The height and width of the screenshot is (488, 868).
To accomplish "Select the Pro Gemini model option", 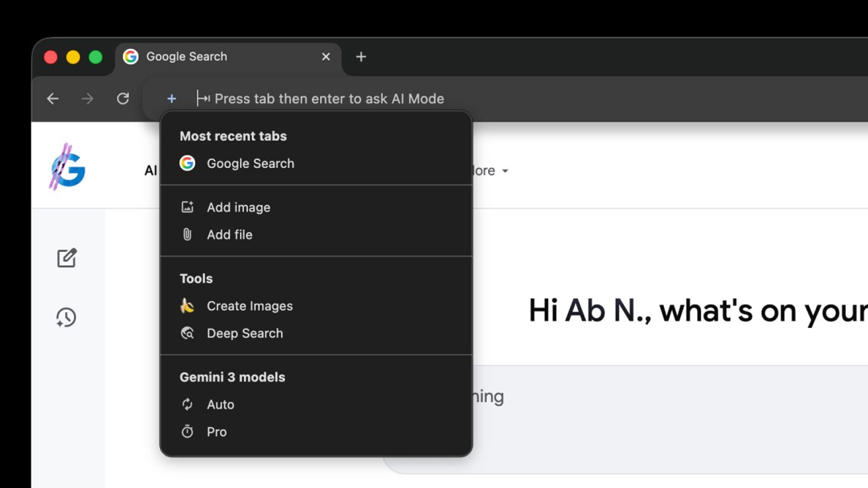I will click(x=217, y=432).
